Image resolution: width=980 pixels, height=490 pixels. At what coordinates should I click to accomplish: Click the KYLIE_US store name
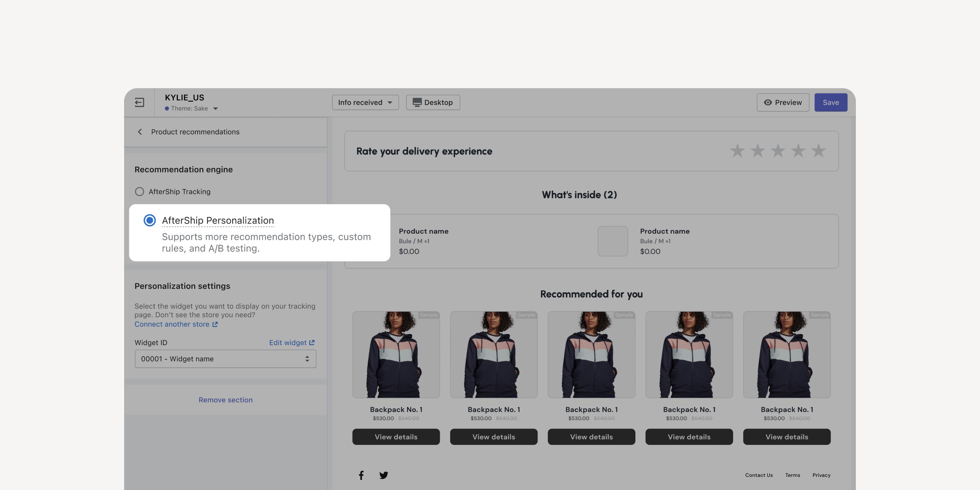coord(185,98)
